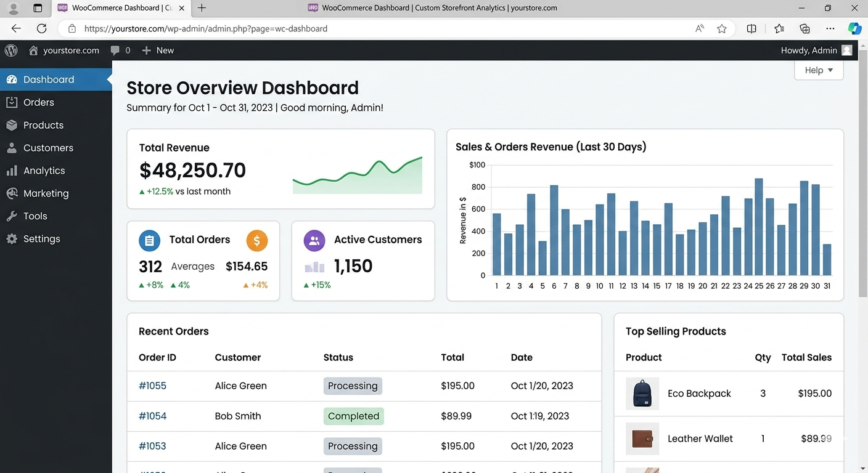Click the browser favorites star icon
This screenshot has width=868, height=473.
click(x=722, y=28)
